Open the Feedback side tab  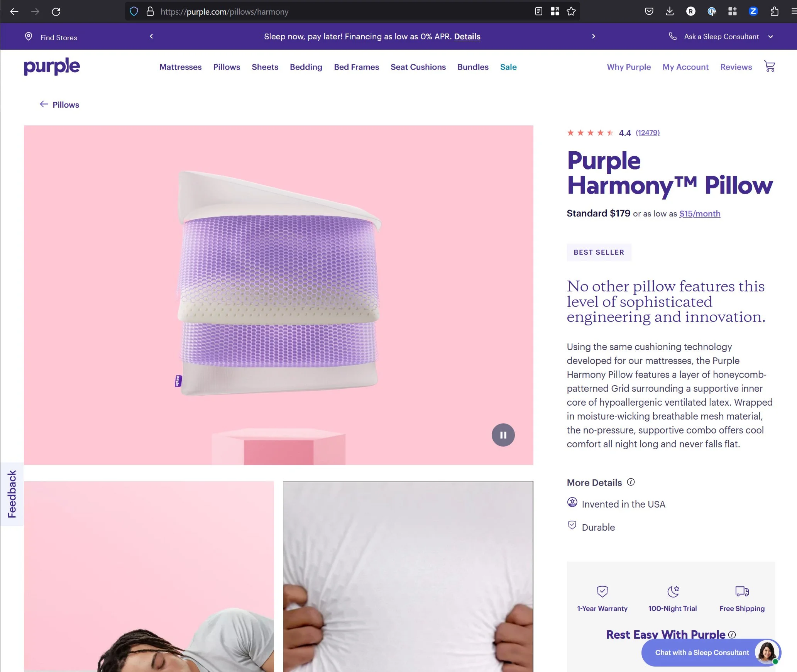[x=12, y=494]
